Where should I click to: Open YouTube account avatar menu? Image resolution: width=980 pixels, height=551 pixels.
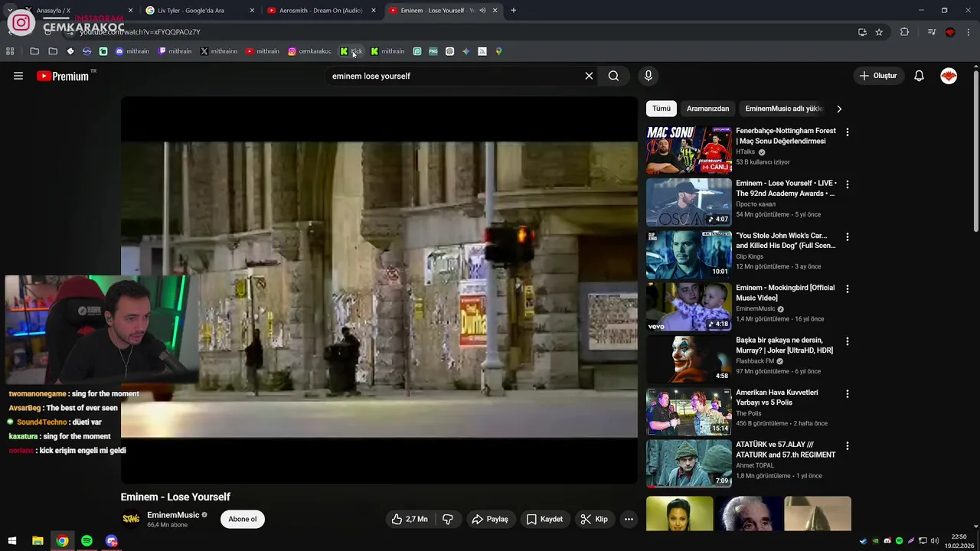(949, 76)
